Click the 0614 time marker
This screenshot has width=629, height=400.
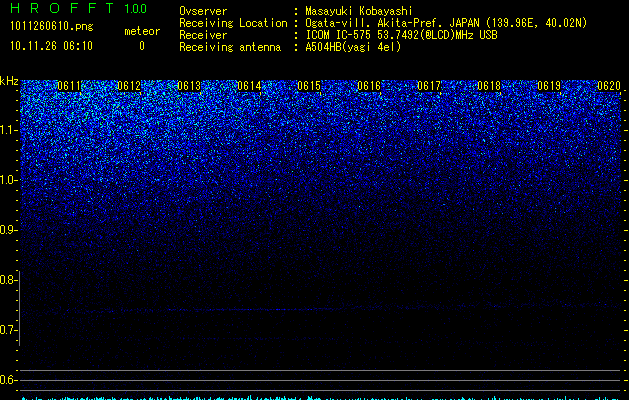(x=249, y=86)
